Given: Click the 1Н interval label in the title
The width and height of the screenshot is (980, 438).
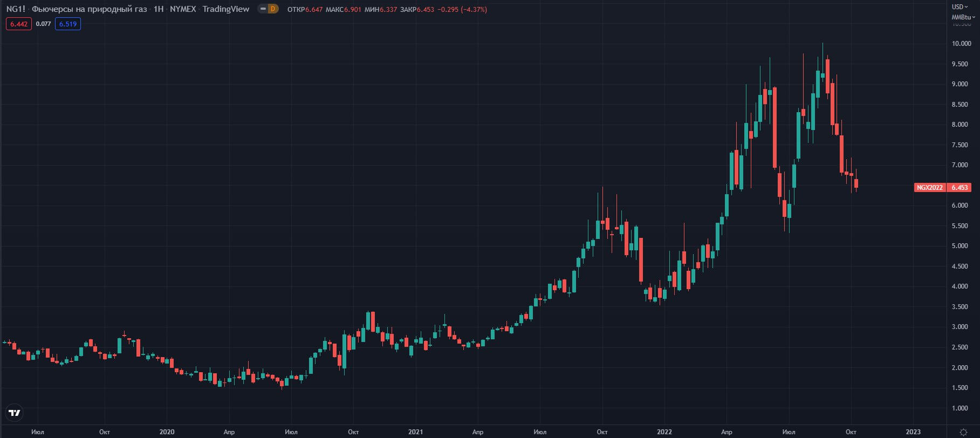Looking at the screenshot, I should tap(159, 9).
